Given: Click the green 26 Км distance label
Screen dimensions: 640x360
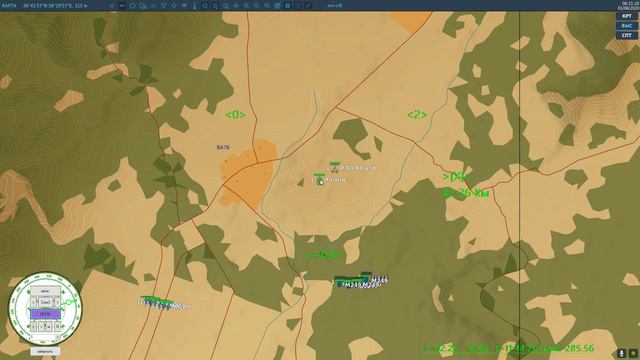Looking at the screenshot, I should coord(466,193).
